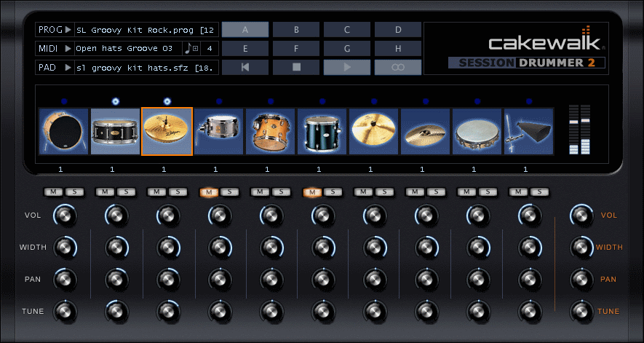The height and width of the screenshot is (343, 644).
Task: Toggle the loop playback button
Action: point(398,68)
